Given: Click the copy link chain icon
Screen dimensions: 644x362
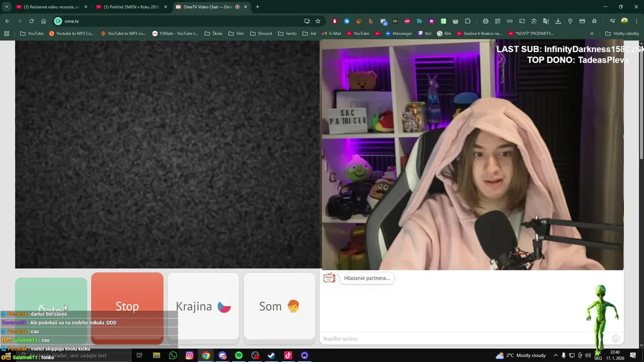Looking at the screenshot, I should [x=510, y=21].
